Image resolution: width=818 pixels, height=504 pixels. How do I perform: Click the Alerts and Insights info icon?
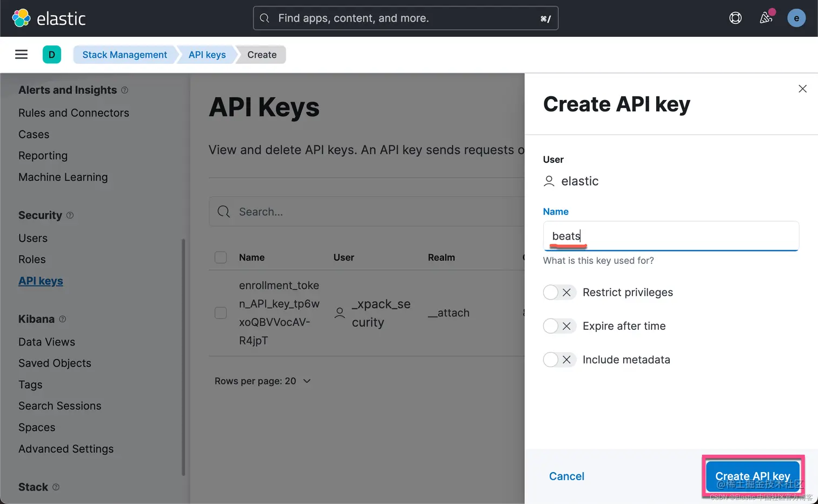pos(124,90)
